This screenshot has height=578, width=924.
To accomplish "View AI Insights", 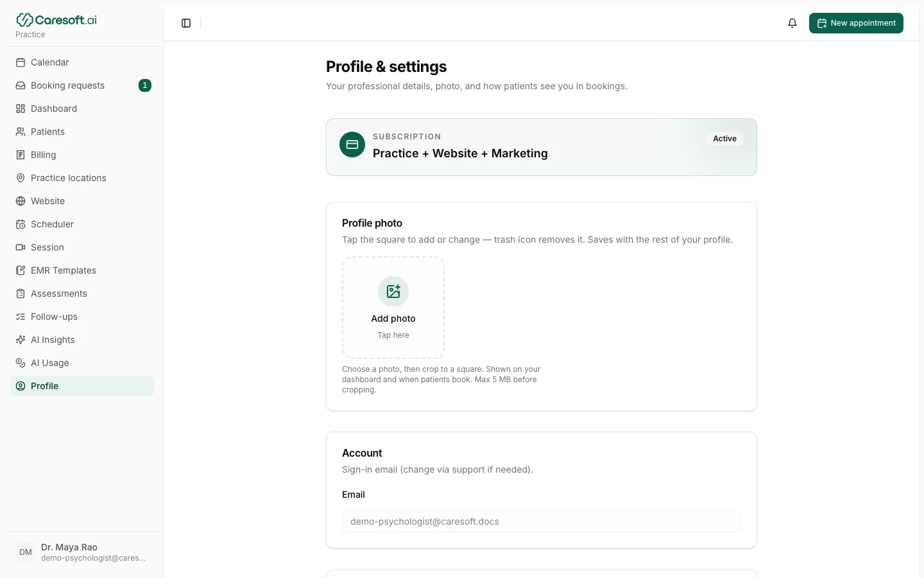I will tap(82, 340).
